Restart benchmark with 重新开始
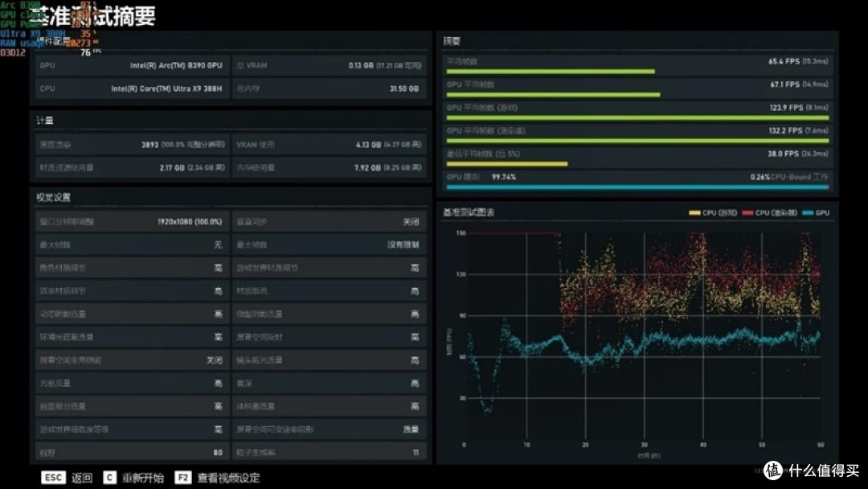 point(143,478)
